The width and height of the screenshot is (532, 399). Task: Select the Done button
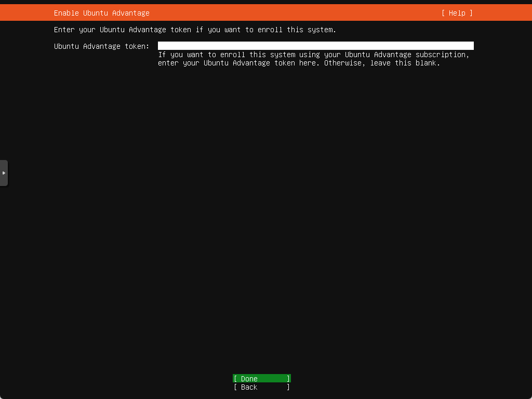point(262,378)
